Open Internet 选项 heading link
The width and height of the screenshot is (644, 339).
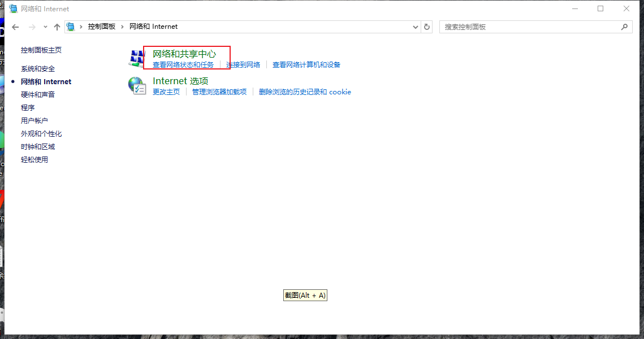tap(180, 81)
